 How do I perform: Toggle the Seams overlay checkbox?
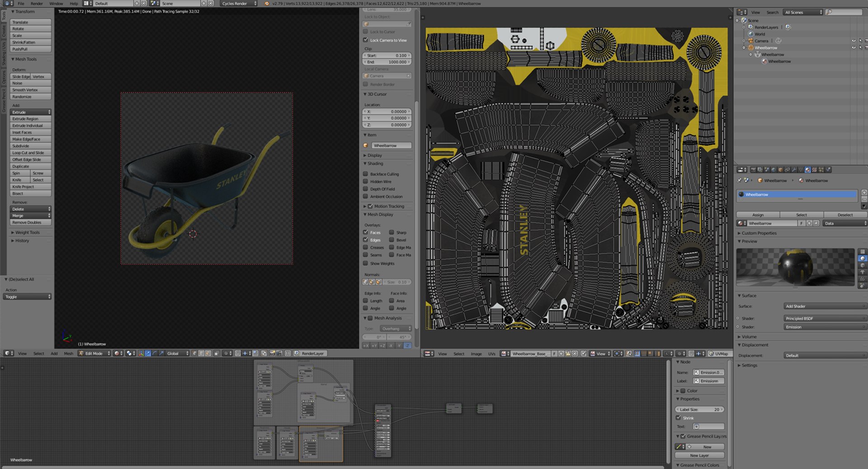point(365,255)
